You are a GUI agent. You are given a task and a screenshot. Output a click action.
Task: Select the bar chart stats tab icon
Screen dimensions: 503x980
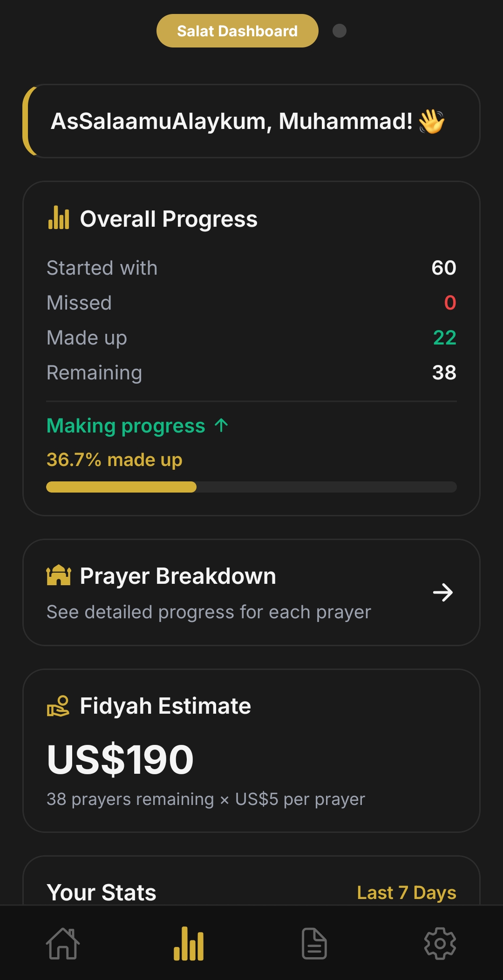(189, 944)
